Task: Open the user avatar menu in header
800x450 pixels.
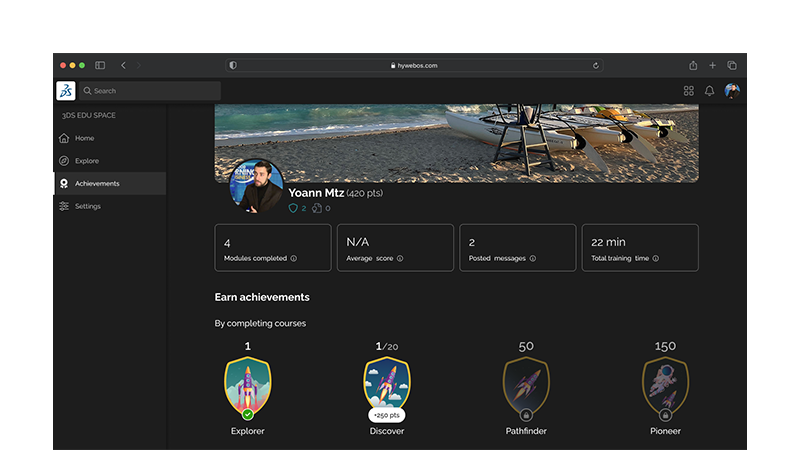Action: (x=732, y=91)
